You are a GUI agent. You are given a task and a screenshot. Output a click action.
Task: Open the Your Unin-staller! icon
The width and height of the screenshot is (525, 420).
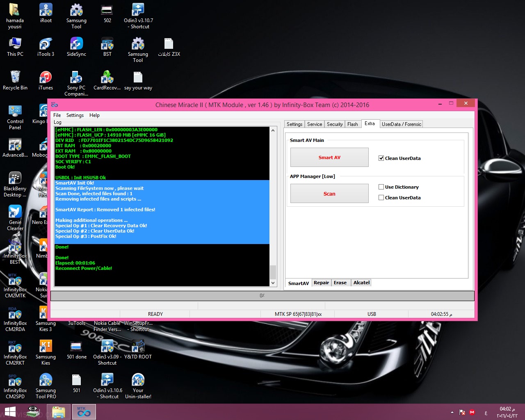click(138, 386)
